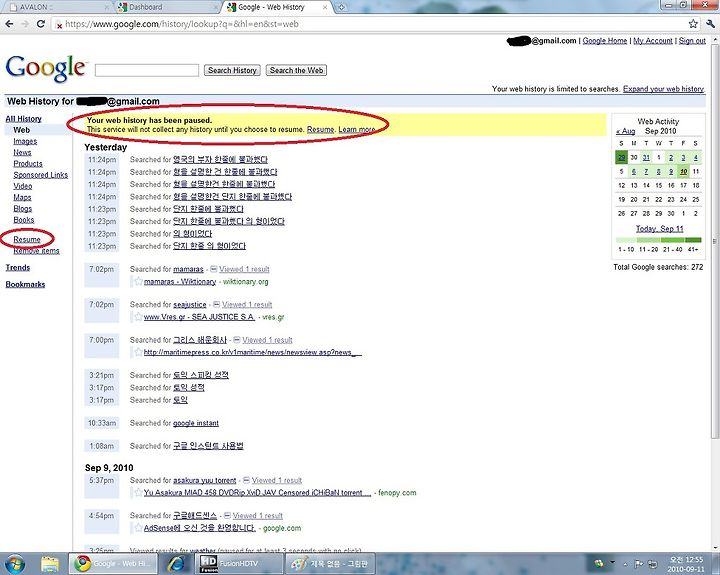Image resolution: width=720 pixels, height=575 pixels.
Task: Open Video history in sidebar
Action: [22, 186]
